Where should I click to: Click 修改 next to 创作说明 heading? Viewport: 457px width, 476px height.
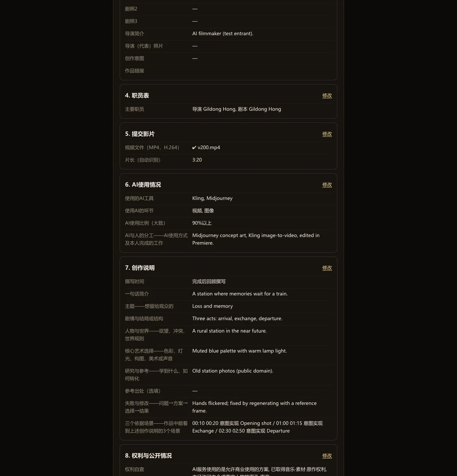[x=327, y=268]
